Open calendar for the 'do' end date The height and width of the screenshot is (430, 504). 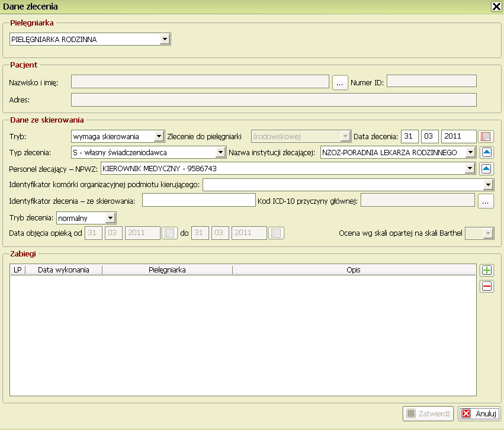tap(276, 233)
